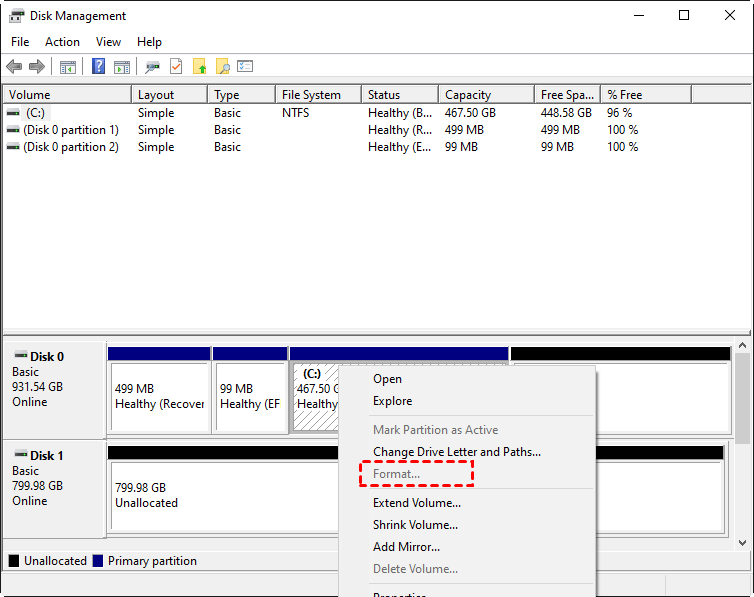Click the Disk Management title bar icon
754x597 pixels.
(x=17, y=15)
